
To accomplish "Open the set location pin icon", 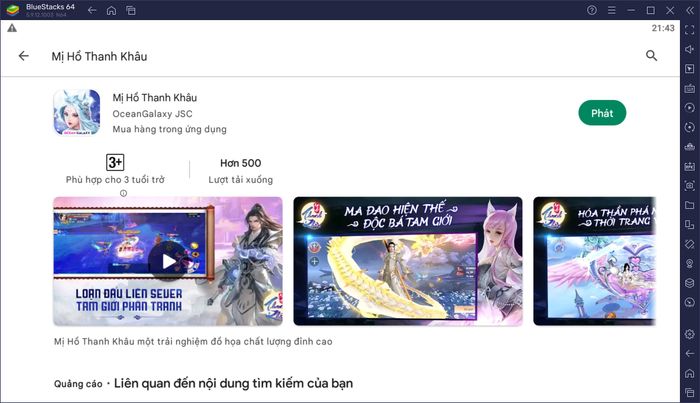I will click(x=690, y=264).
